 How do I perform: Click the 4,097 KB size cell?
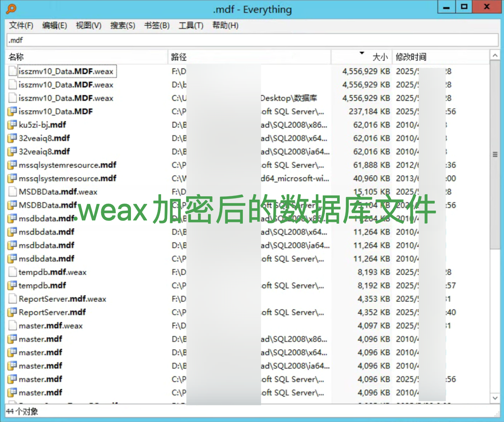point(374,325)
